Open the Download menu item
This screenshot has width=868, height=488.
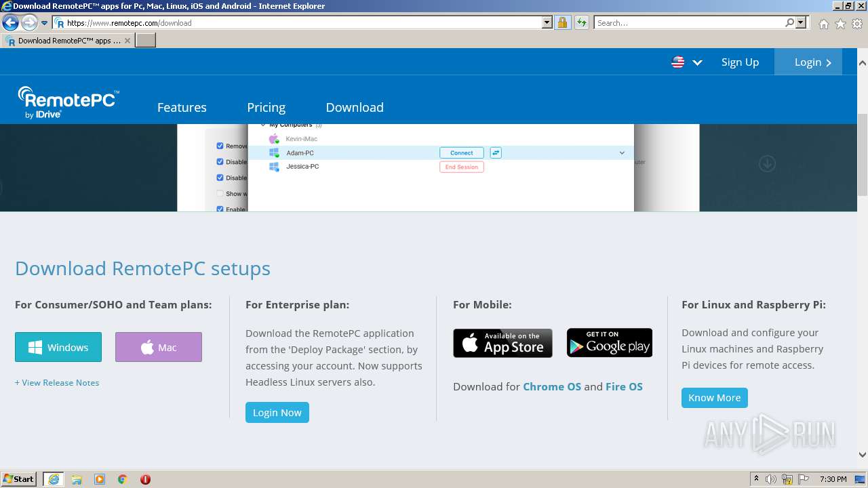355,107
